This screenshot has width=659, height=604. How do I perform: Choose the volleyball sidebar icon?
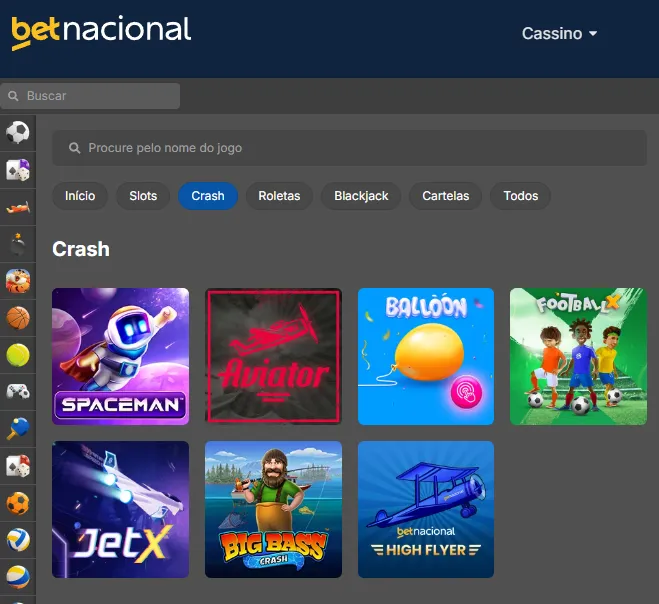pos(18,540)
